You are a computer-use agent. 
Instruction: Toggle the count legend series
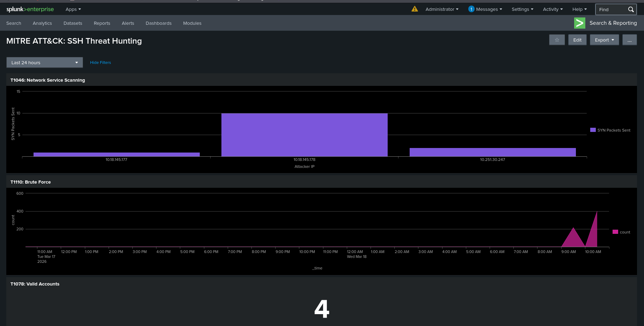(x=621, y=232)
